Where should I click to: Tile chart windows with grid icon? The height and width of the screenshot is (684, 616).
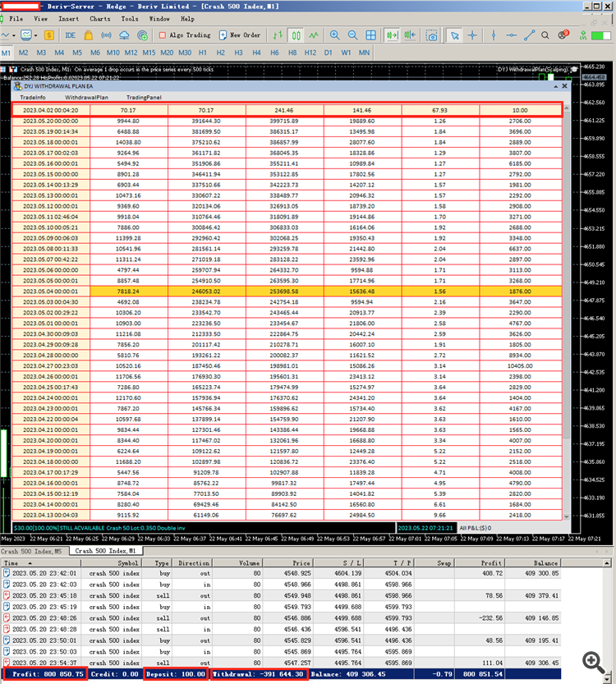[x=370, y=35]
